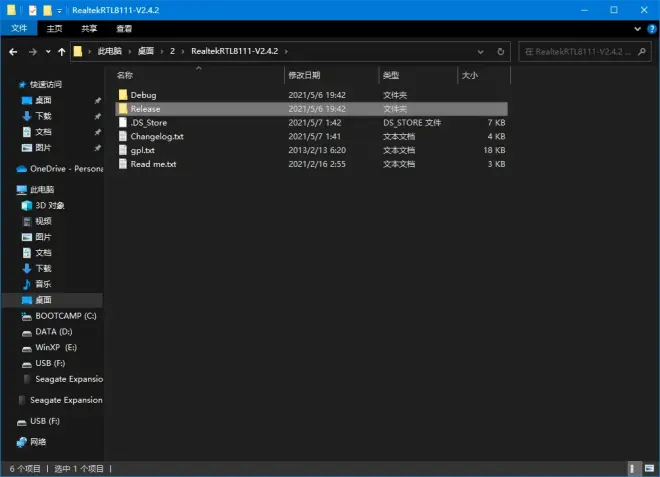The height and width of the screenshot is (477, 660).
Task: Open 视频 folder under 此电脑
Action: [43, 221]
